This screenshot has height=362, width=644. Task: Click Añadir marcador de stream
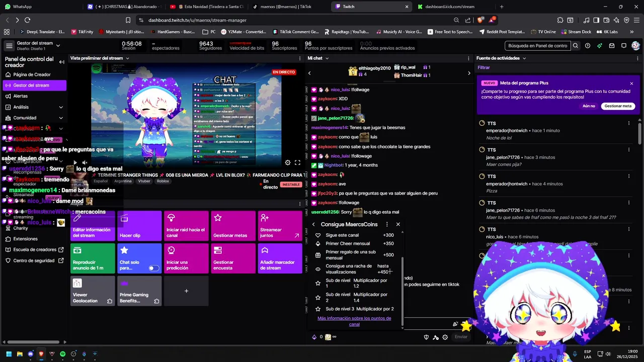(280, 258)
